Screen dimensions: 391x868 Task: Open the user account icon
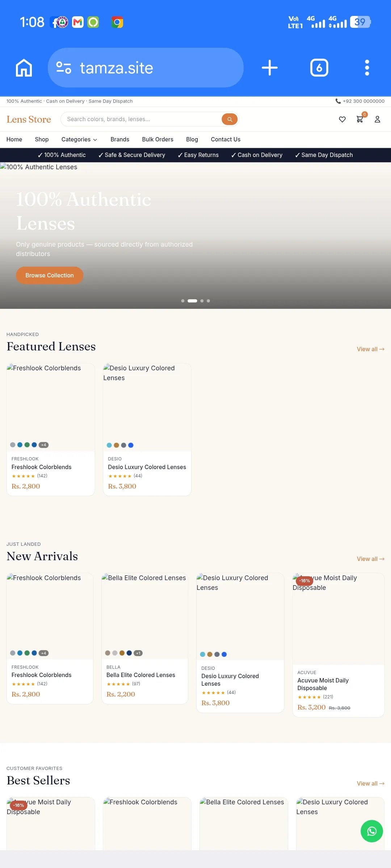(377, 119)
